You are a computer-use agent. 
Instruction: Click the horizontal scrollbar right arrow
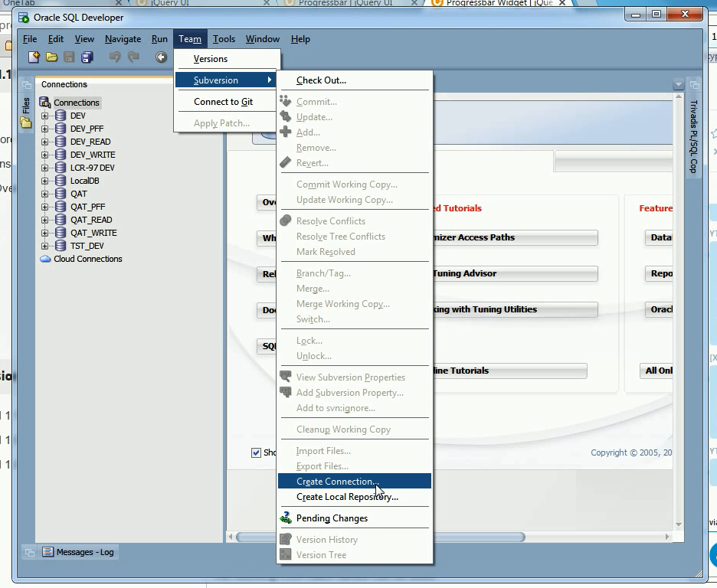pyautogui.click(x=667, y=537)
